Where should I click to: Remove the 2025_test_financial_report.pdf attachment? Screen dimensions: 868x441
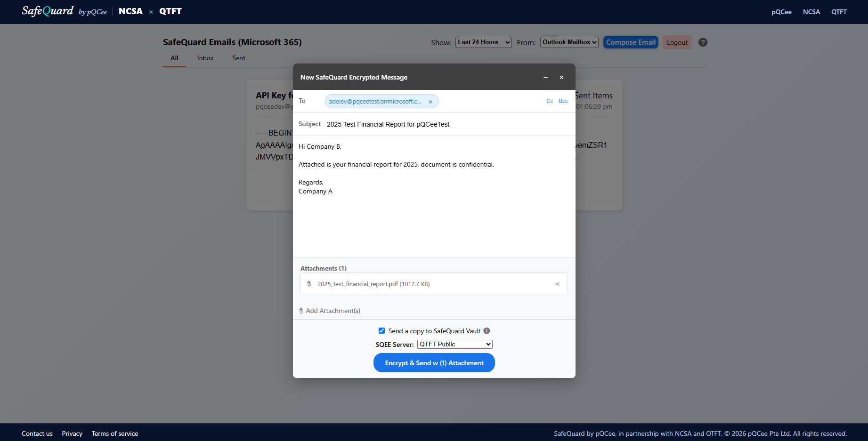tap(557, 284)
